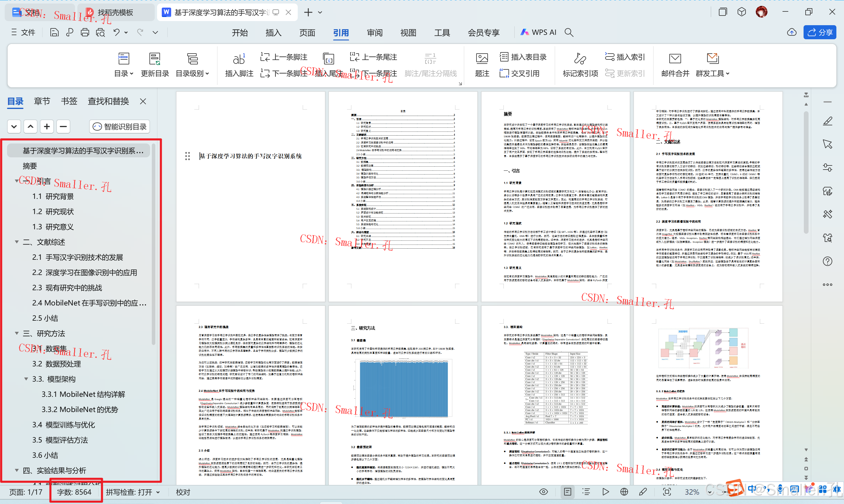
Task: Switch to page layout view in status bar
Action: (567, 492)
